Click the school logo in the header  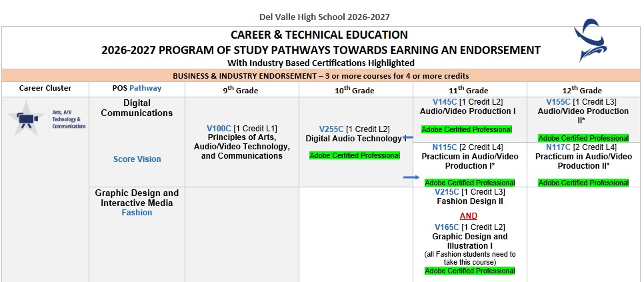point(591,41)
